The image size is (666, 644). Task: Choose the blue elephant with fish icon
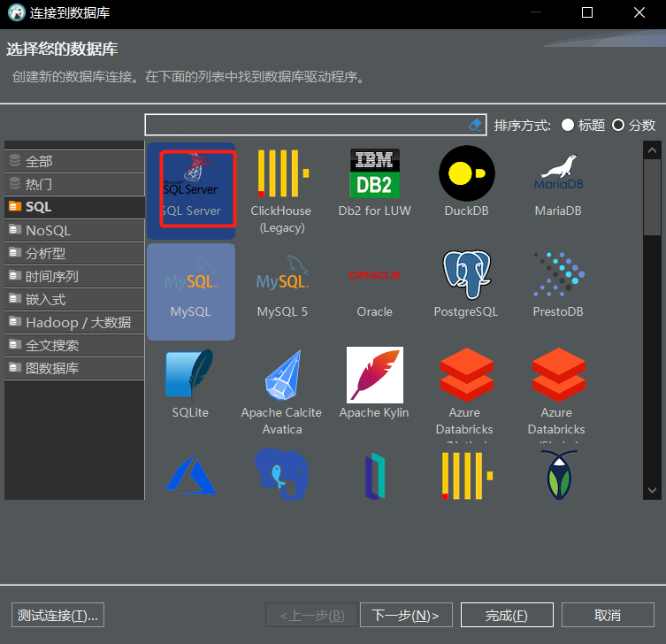click(281, 473)
